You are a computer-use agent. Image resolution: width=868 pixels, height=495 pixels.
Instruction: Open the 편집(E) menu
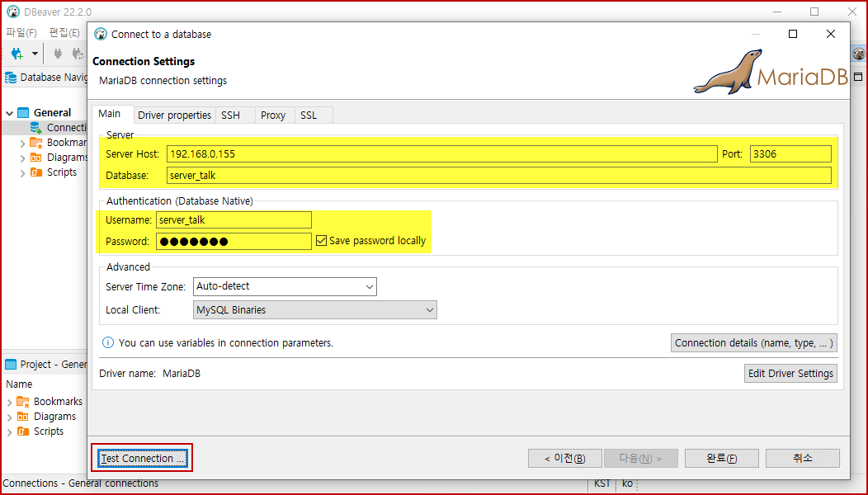tap(64, 33)
